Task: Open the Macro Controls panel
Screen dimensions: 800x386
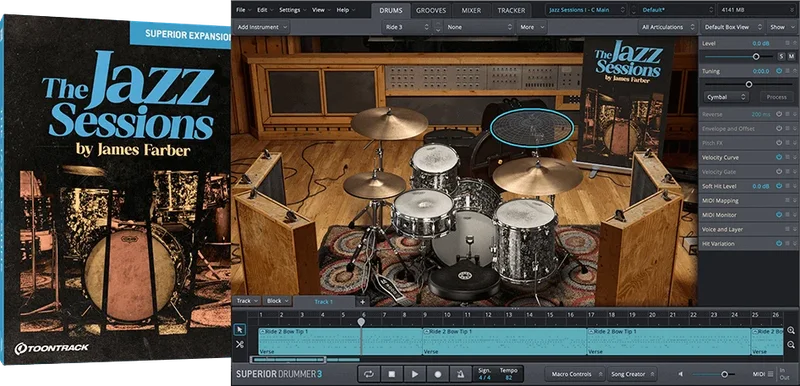Action: (x=575, y=374)
